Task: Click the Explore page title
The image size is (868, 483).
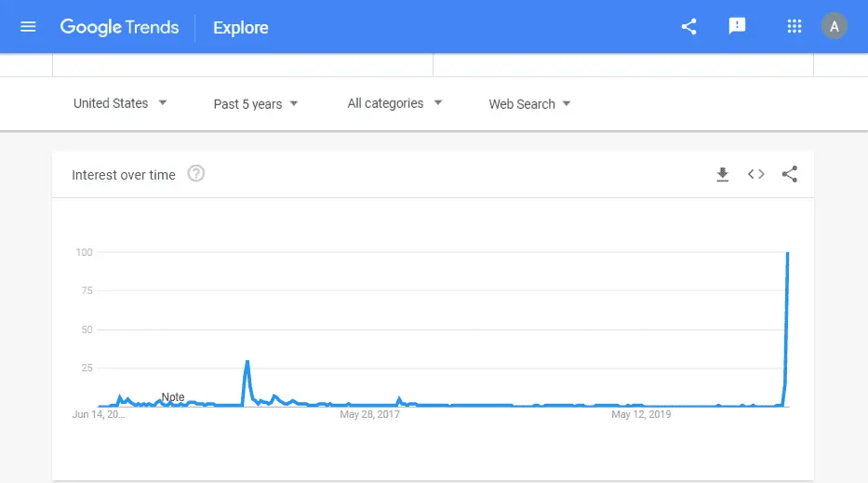Action: click(240, 28)
